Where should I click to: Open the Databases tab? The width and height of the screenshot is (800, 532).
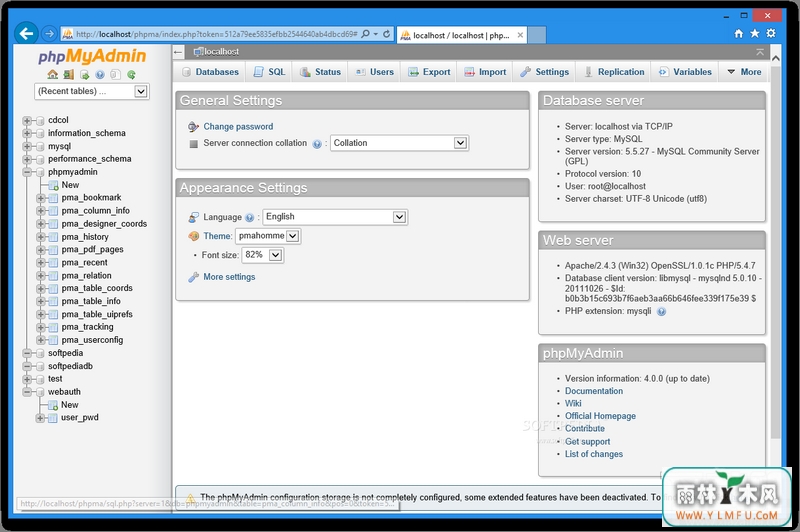tap(211, 72)
